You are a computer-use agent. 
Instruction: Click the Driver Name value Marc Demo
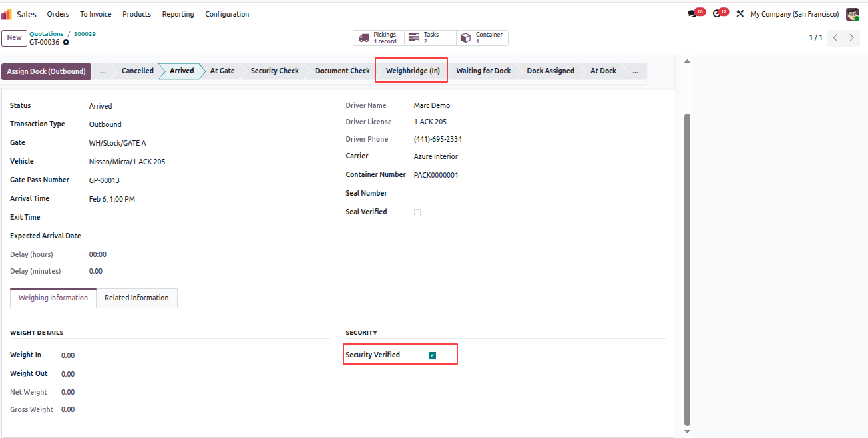pos(432,105)
